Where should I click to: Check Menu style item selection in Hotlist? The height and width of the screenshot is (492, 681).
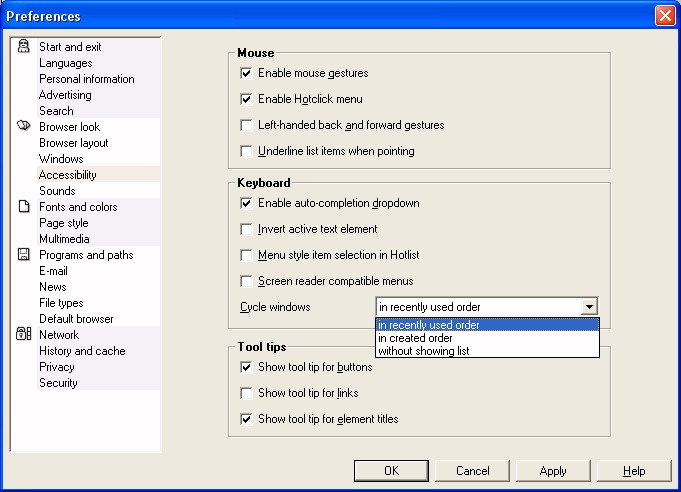pos(246,255)
